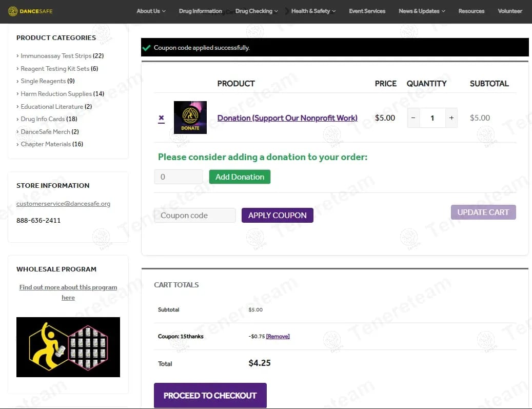Click the 'Cart Totals' heading
This screenshot has width=532, height=409.
(176, 285)
